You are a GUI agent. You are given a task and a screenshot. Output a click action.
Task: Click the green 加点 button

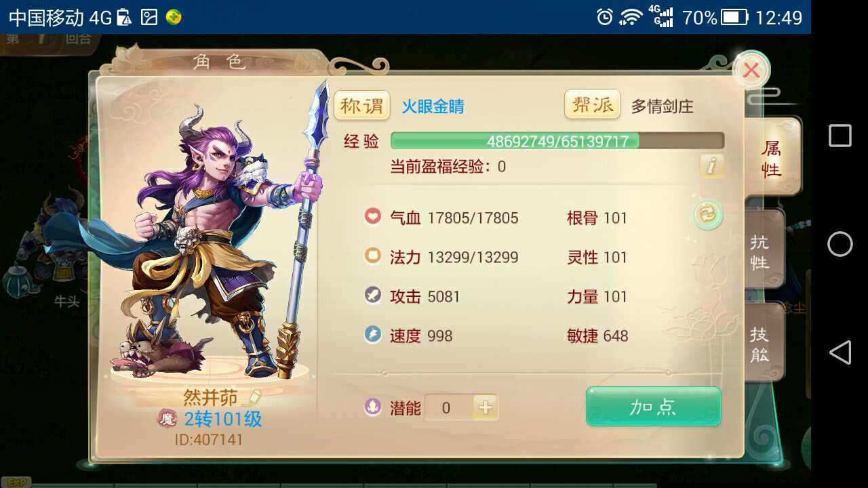coord(653,407)
